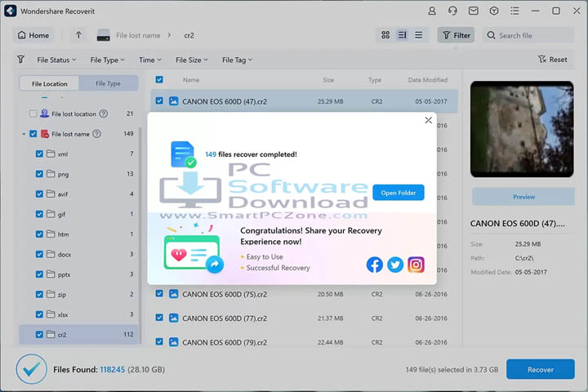Open the File Status dropdown

pyautogui.click(x=56, y=60)
